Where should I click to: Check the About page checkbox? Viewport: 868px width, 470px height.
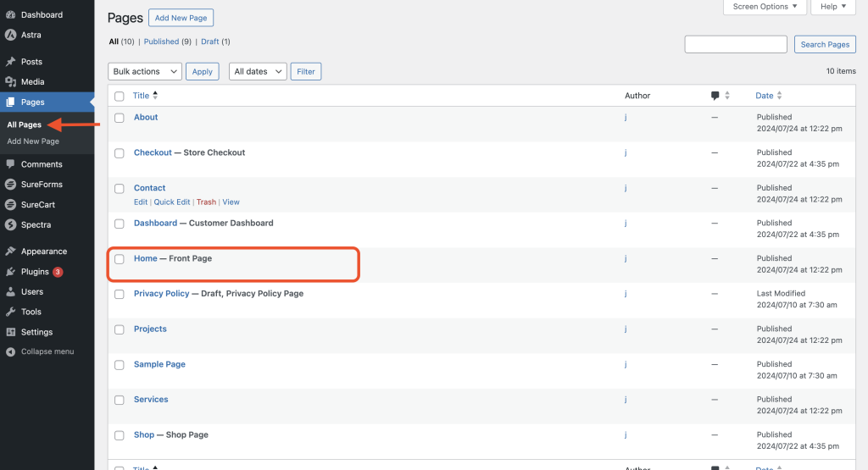click(119, 118)
